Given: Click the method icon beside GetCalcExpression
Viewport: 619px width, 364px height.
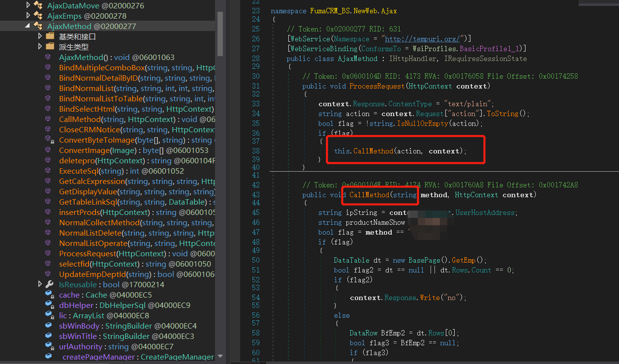Looking at the screenshot, I should pyautogui.click(x=48, y=181).
